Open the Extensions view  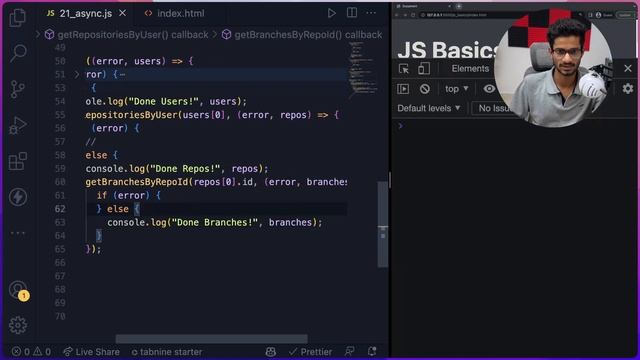[18, 161]
